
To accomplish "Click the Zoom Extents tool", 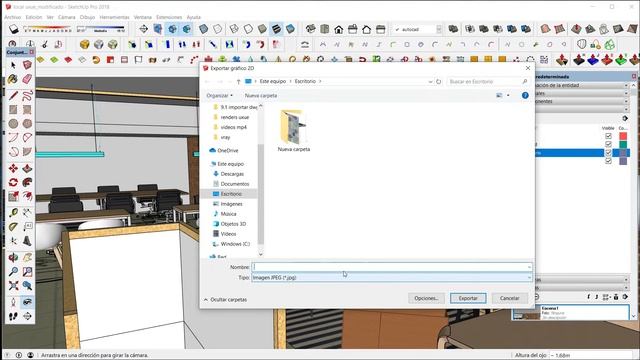I will click(x=13, y=285).
